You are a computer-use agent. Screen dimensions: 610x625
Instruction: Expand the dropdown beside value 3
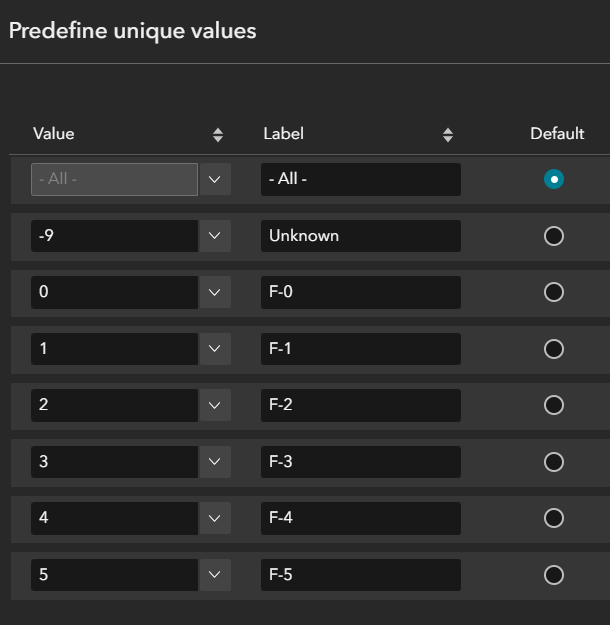(x=215, y=462)
